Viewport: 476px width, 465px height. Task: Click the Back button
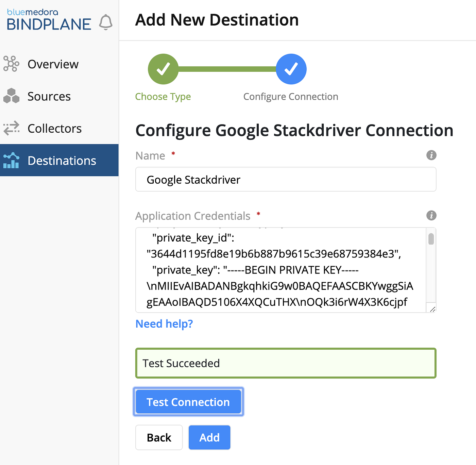tap(159, 437)
